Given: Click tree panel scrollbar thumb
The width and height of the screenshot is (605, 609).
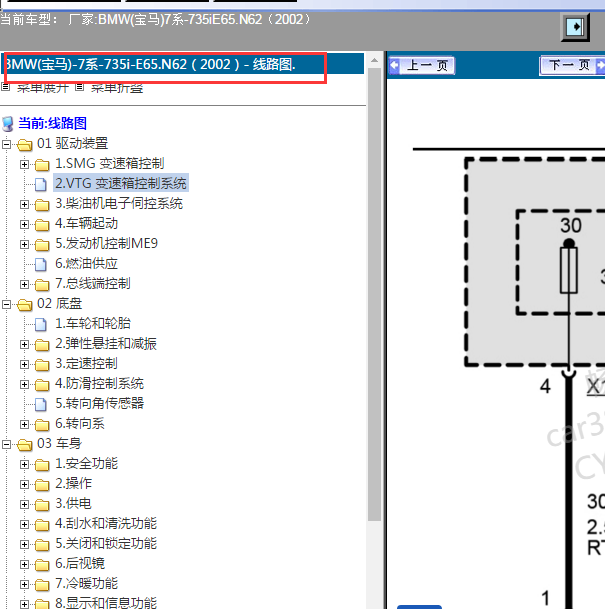Looking at the screenshot, I should pyautogui.click(x=374, y=295).
